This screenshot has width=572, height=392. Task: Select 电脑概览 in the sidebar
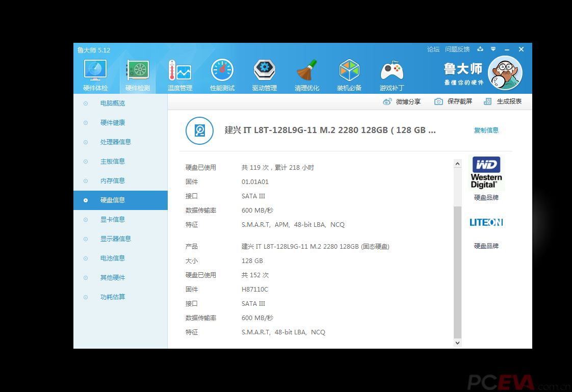[120, 103]
